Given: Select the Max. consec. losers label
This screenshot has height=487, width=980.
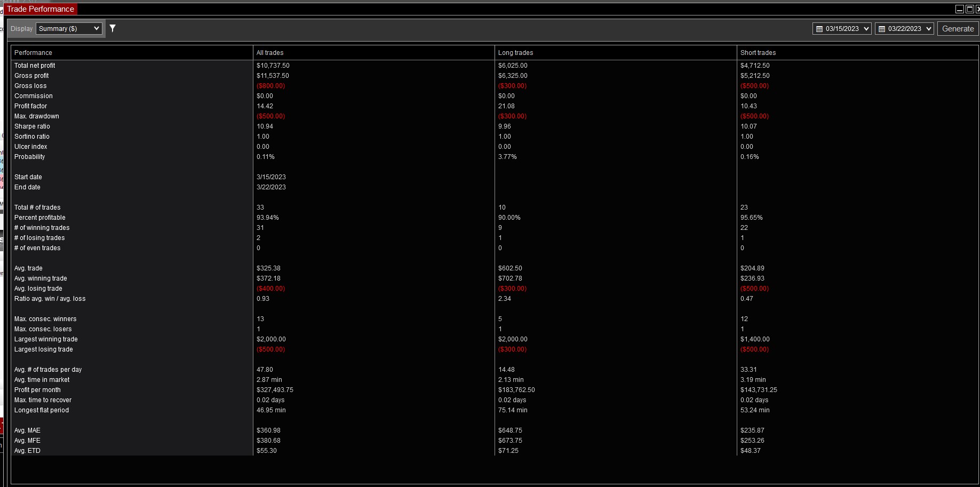Looking at the screenshot, I should (43, 329).
